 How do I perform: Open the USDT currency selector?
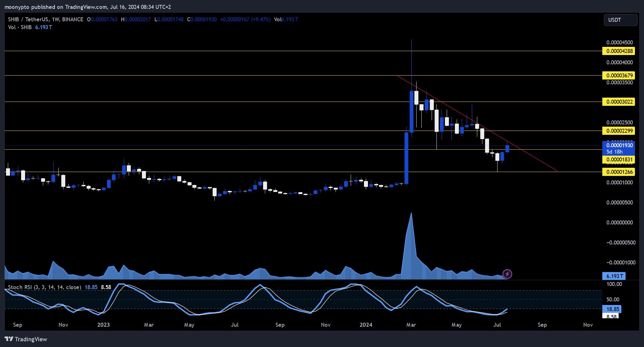point(620,20)
